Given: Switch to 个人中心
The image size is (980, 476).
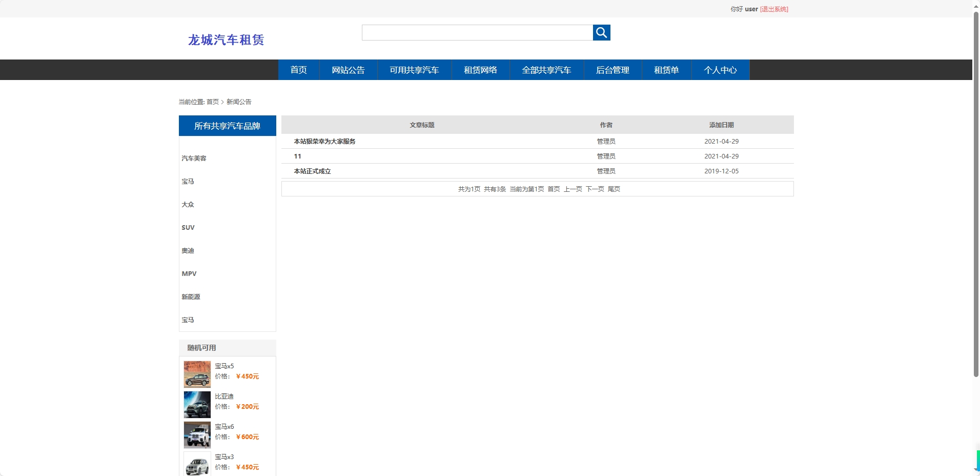Looking at the screenshot, I should 720,70.
